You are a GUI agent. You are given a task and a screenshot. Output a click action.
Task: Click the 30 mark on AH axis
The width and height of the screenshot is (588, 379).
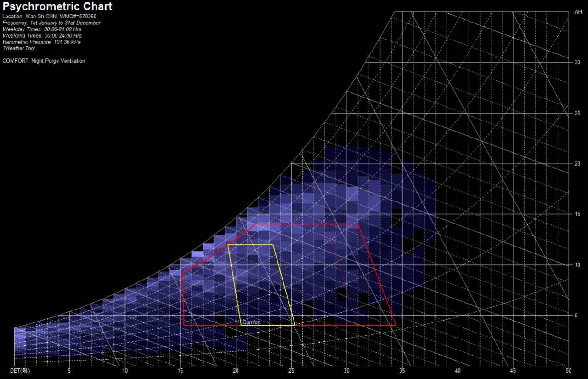577,63
